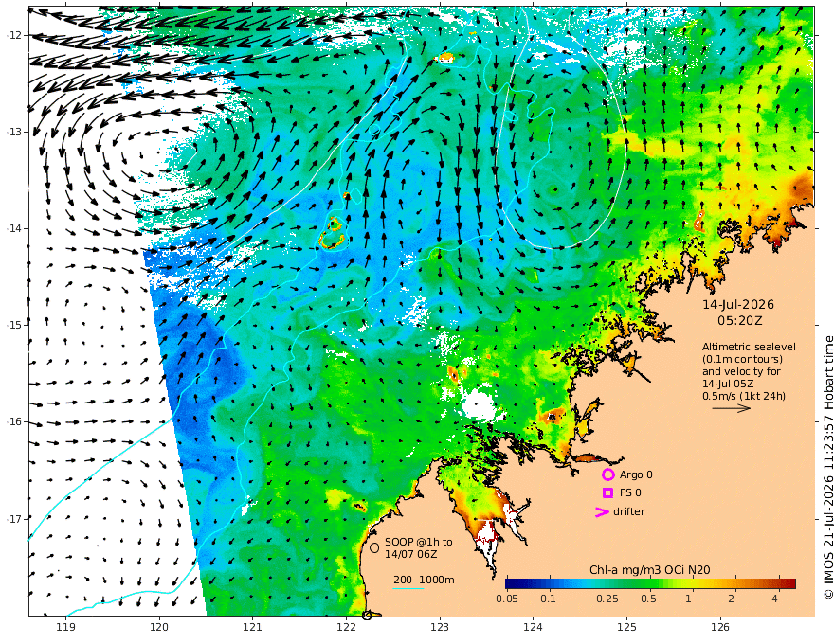This screenshot has width=834, height=644.
Task: Click the magenta drifter arrowhead legend symbol
Action: [x=602, y=511]
